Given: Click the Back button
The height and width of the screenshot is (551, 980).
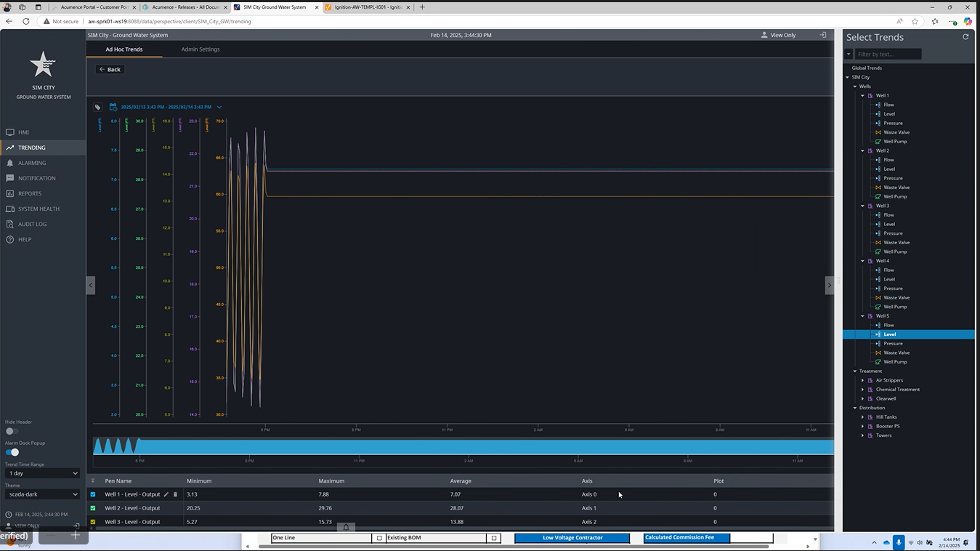Looking at the screenshot, I should click(110, 69).
